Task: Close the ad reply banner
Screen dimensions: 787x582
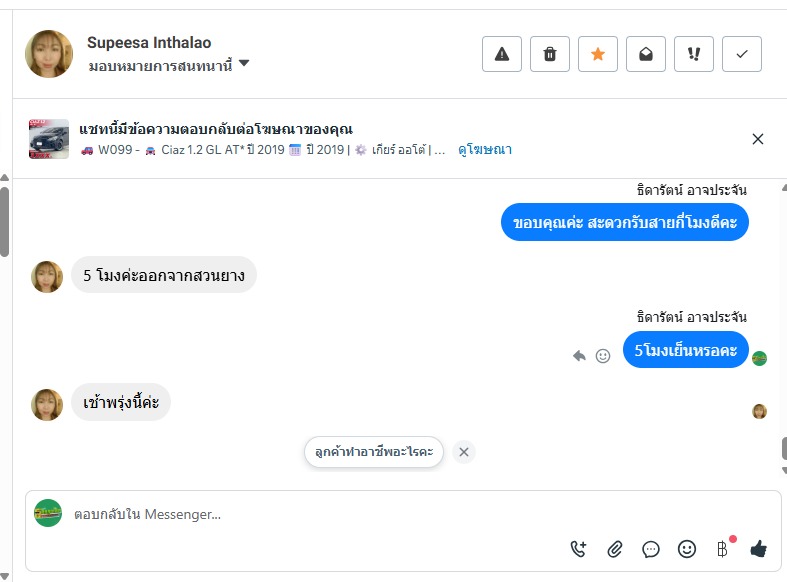Action: (758, 139)
